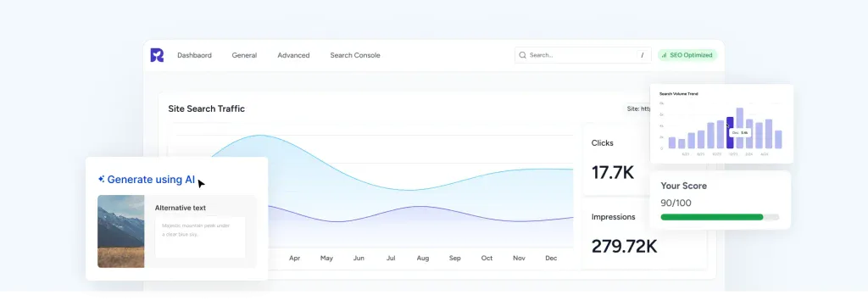Open the Site selector dropdown
Image resolution: width=868 pixels, height=306 pixels.
(638, 109)
